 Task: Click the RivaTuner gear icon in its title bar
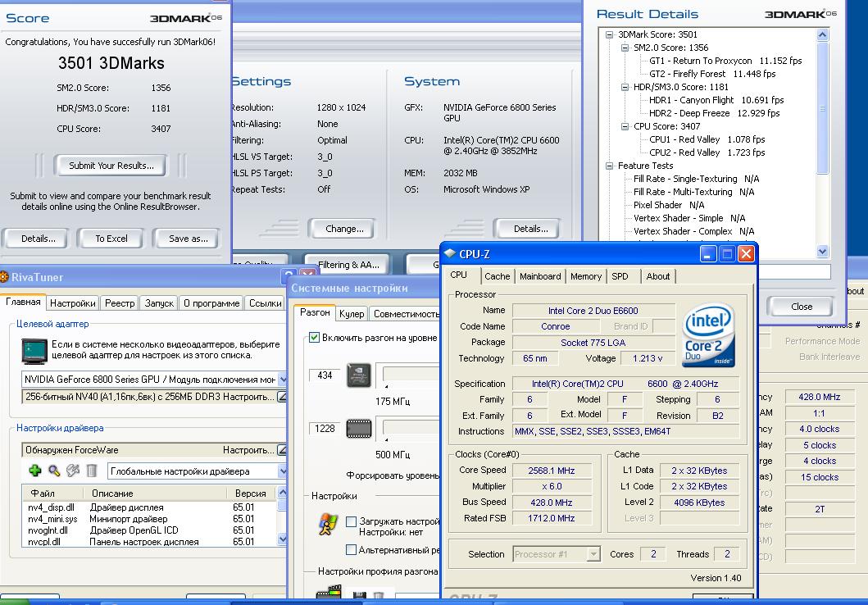4,277
